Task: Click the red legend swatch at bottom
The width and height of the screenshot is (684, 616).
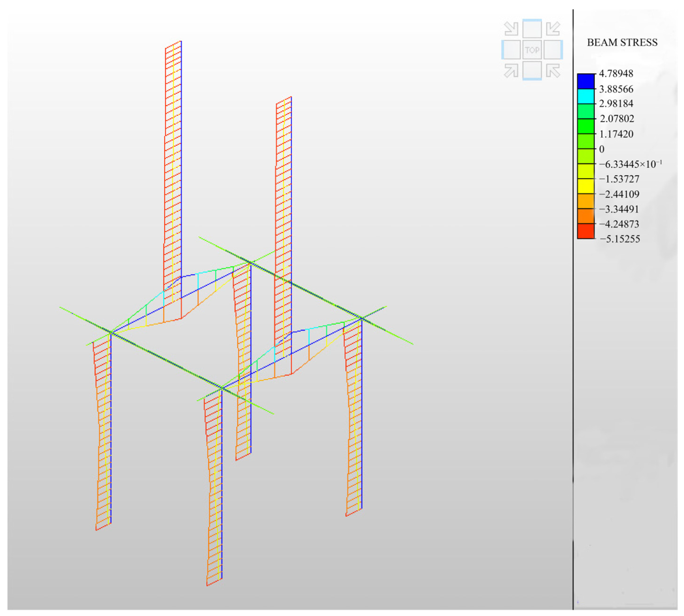Action: pos(585,231)
